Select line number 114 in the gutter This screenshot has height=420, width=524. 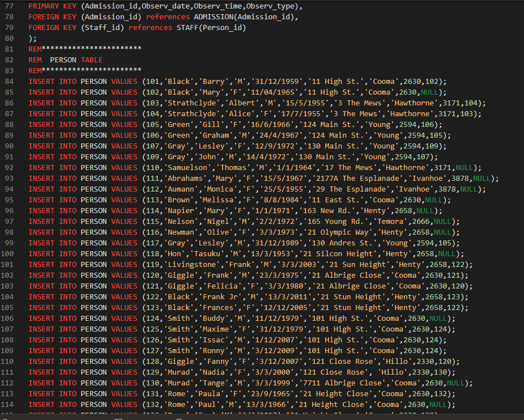(x=10, y=404)
